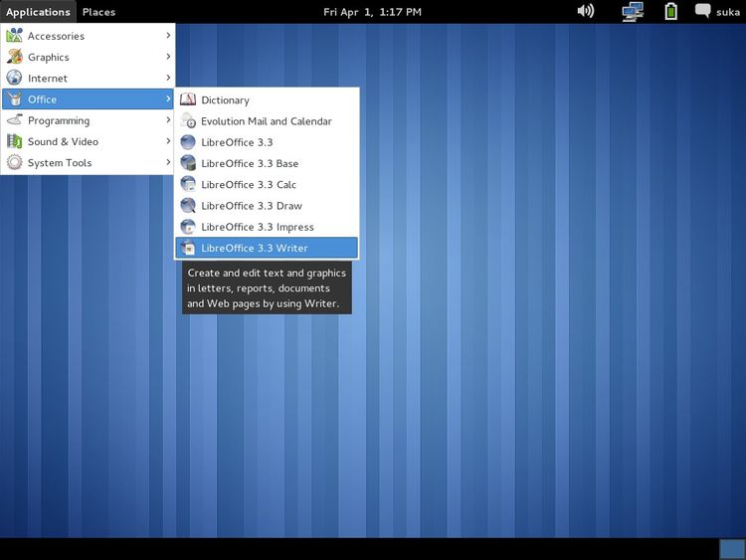Expand the Graphics submenu arrow
746x560 pixels.
168,57
